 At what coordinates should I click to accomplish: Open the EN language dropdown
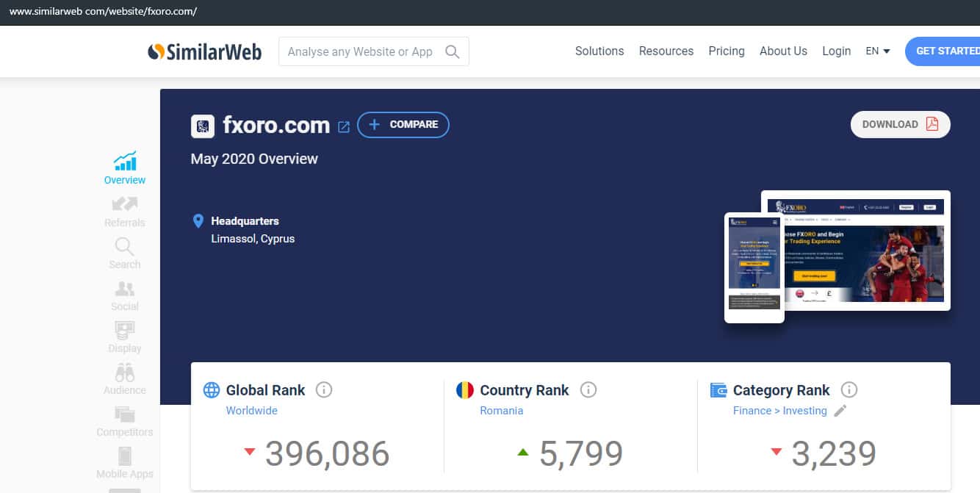pos(878,51)
